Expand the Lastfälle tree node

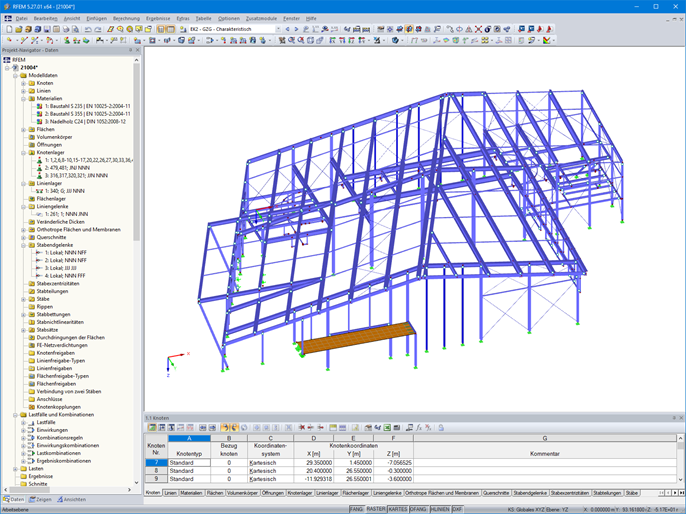(23, 423)
